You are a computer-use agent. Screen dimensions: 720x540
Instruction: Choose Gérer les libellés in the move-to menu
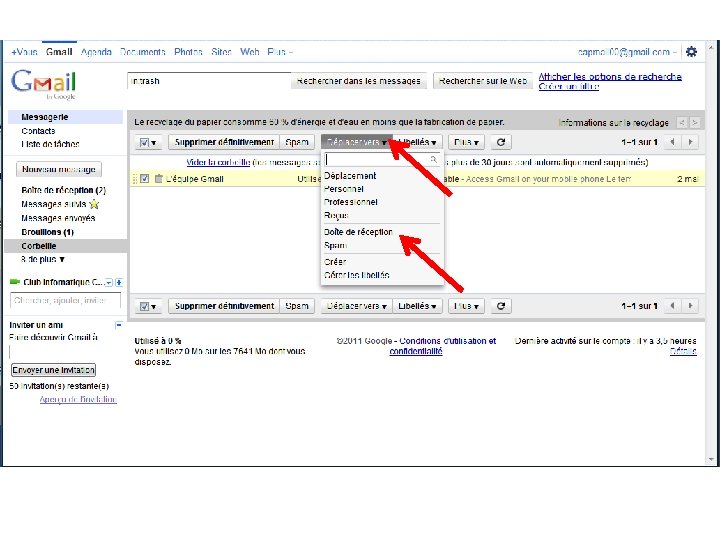(356, 275)
